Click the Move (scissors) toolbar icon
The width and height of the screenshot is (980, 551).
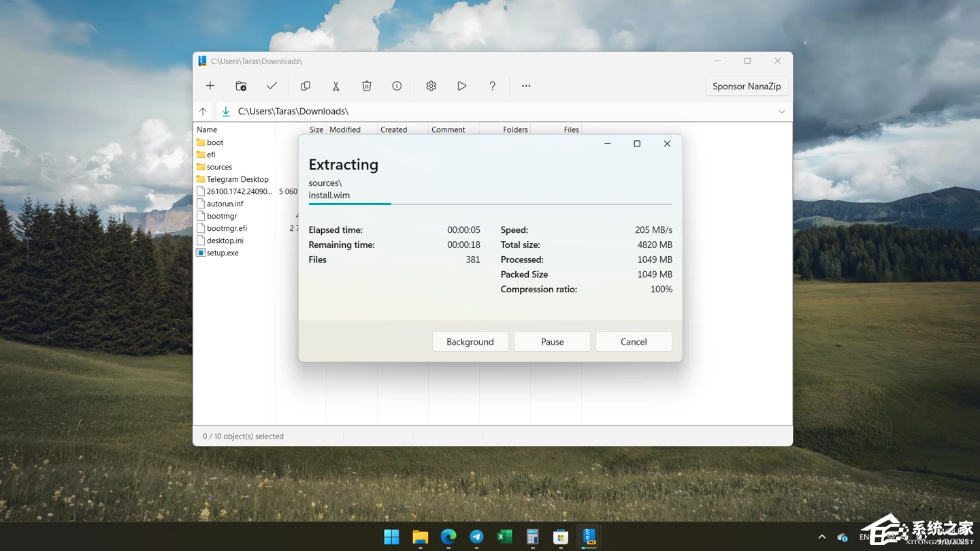[336, 86]
